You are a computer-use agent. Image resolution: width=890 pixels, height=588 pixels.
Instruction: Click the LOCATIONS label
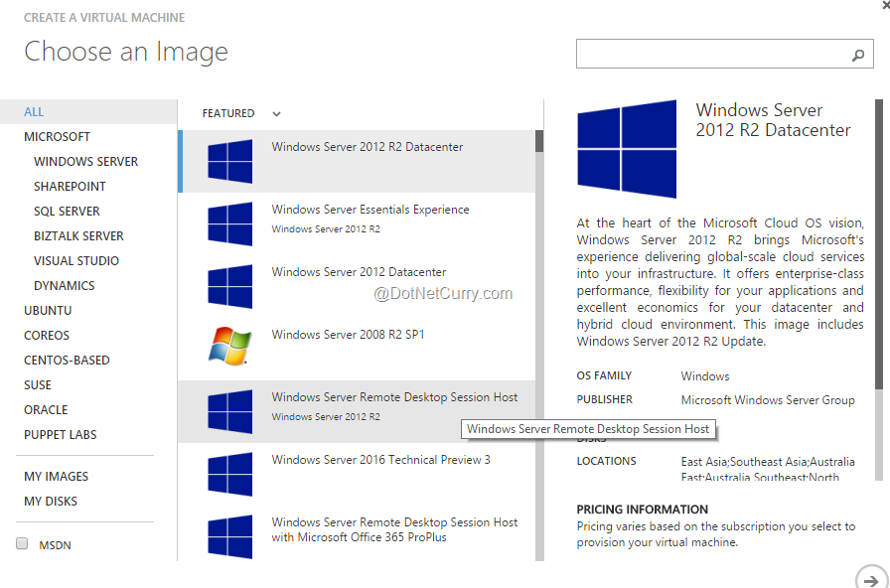(606, 461)
